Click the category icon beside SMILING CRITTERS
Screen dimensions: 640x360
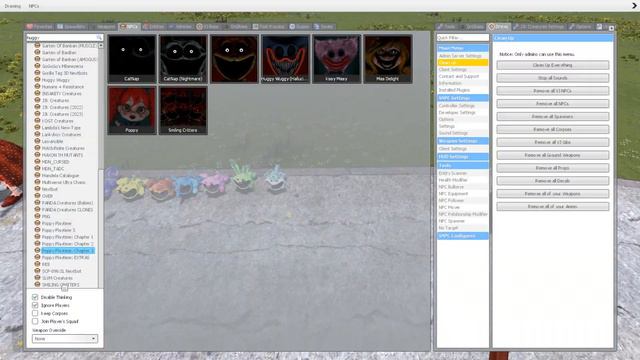[37, 284]
